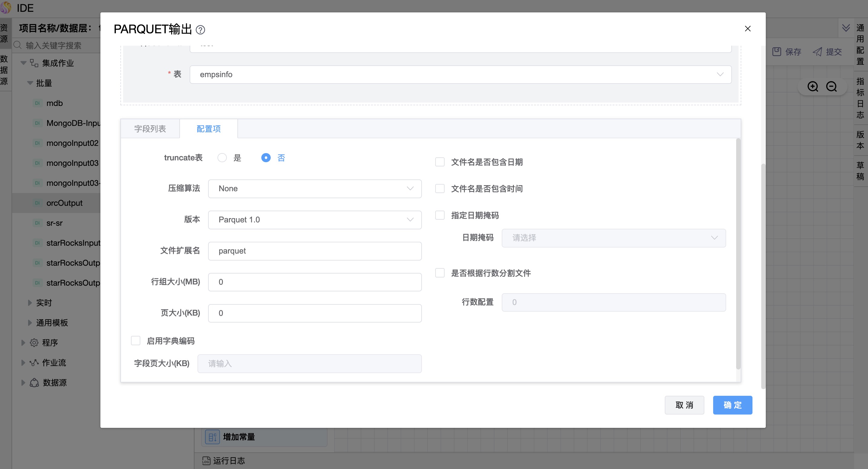This screenshot has width=868, height=469.
Task: Open the 表 dropdown showing empsinfo
Action: coord(460,74)
